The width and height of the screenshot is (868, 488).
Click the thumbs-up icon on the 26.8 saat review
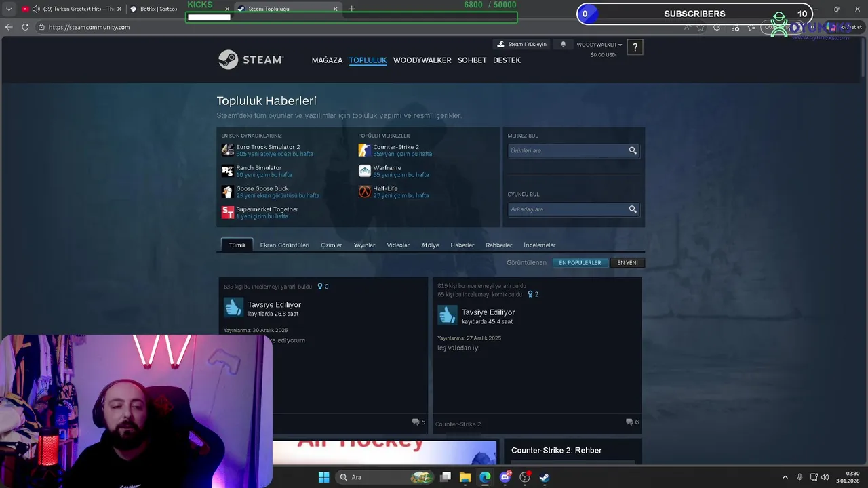(x=234, y=308)
